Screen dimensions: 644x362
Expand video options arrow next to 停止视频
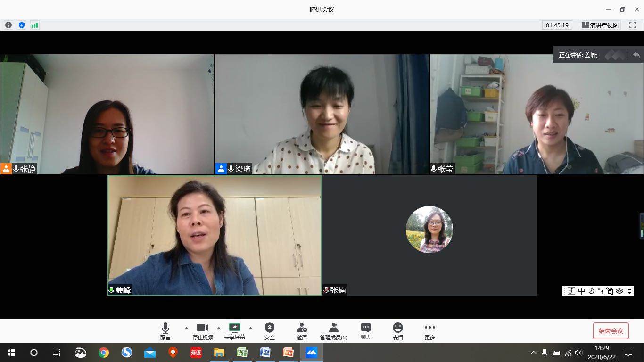pos(218,328)
